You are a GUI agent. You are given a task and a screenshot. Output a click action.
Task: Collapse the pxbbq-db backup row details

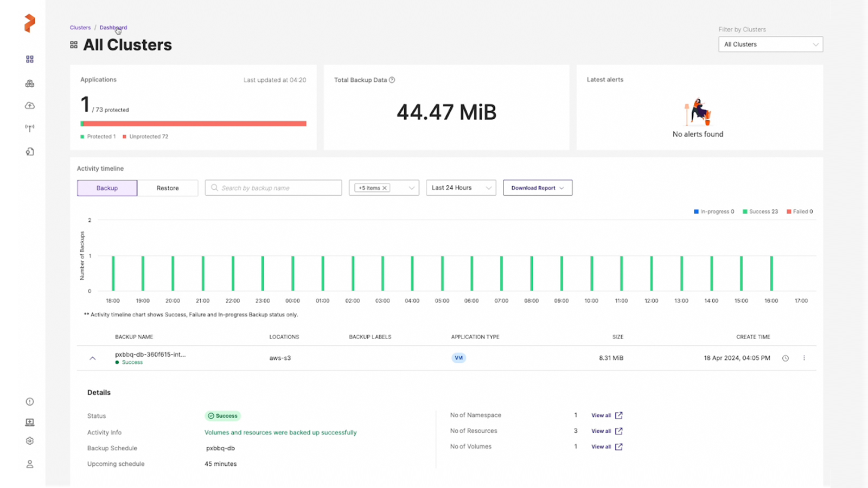click(x=93, y=358)
